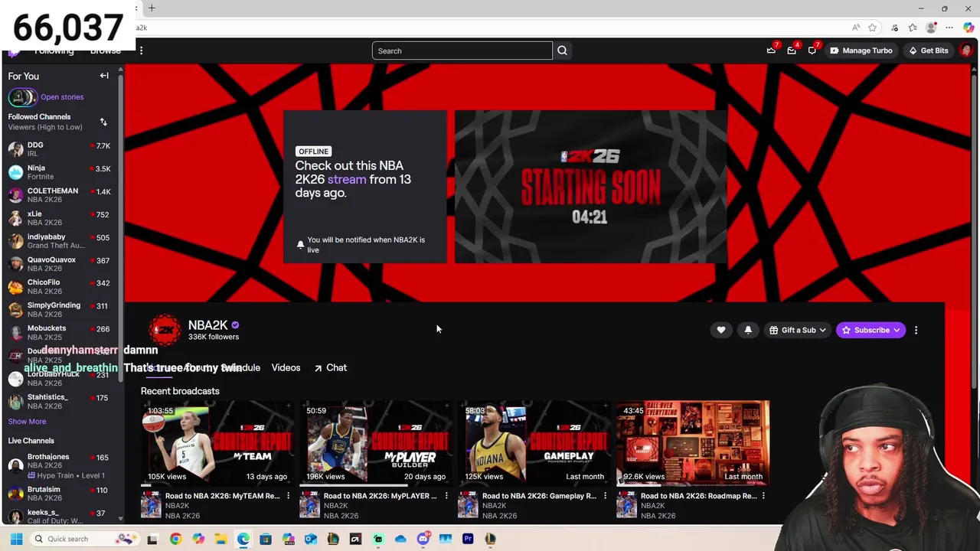
Task: Open the Videos tab
Action: (x=286, y=367)
